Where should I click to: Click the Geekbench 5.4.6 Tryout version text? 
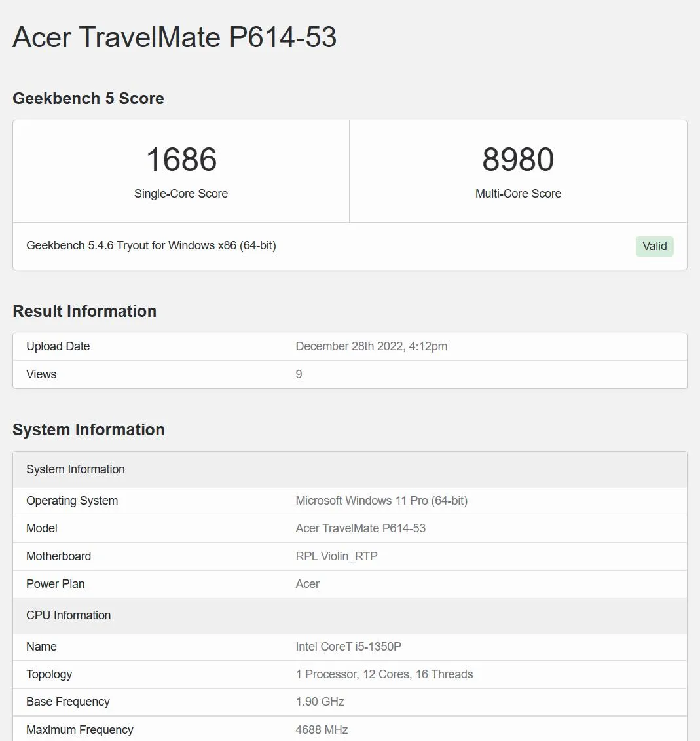pos(151,245)
